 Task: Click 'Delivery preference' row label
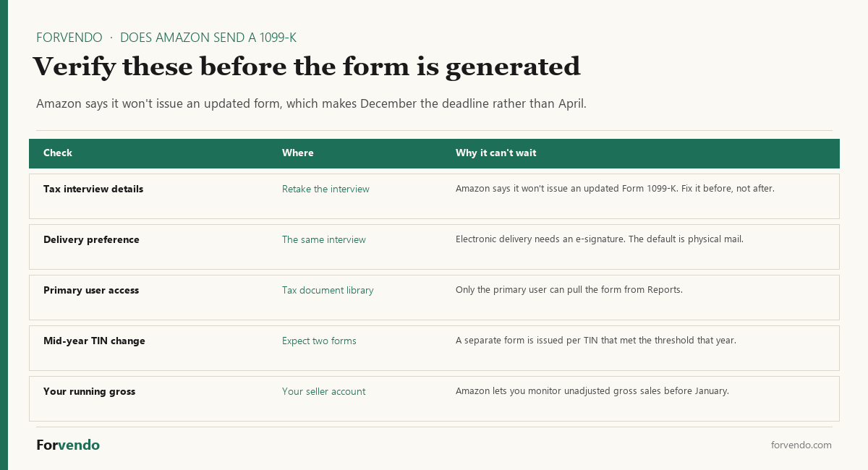[x=91, y=239]
